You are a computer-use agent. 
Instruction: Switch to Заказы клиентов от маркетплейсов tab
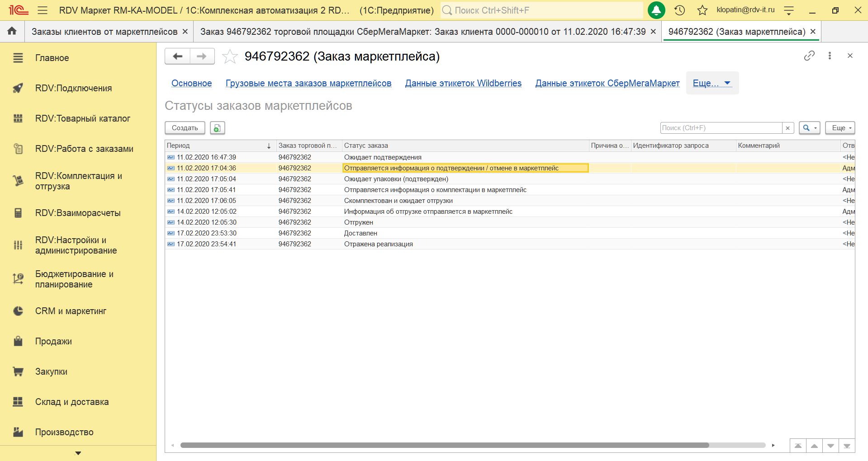pyautogui.click(x=104, y=32)
